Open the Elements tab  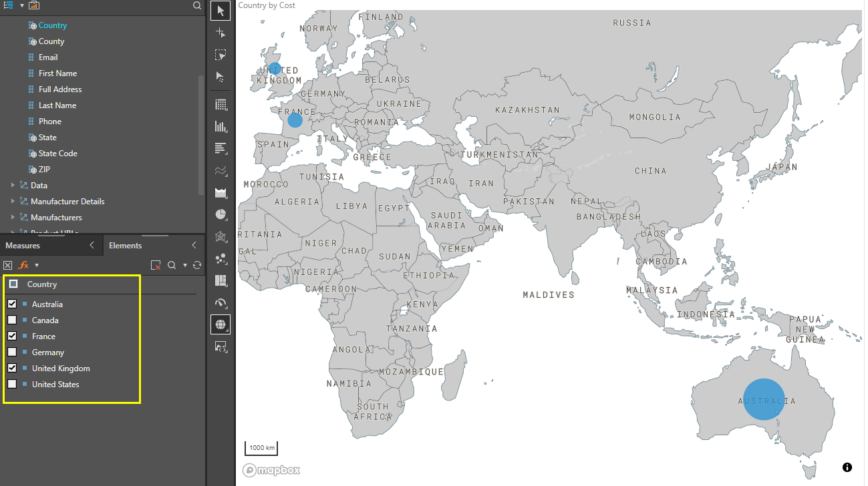click(125, 246)
